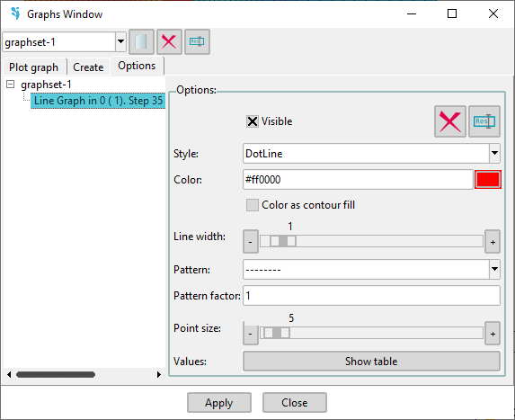The image size is (515, 420).
Task: Click the new graphset icon in toolbar
Action: (x=141, y=41)
